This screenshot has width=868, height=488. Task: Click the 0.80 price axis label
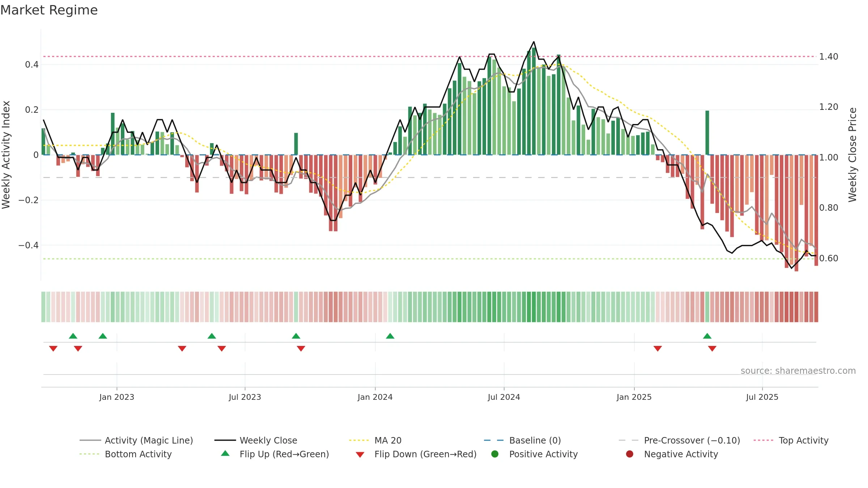tap(829, 207)
